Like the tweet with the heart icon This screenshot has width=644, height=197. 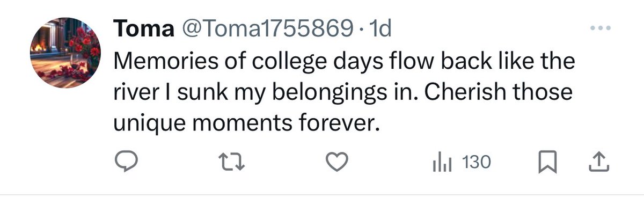click(x=338, y=162)
